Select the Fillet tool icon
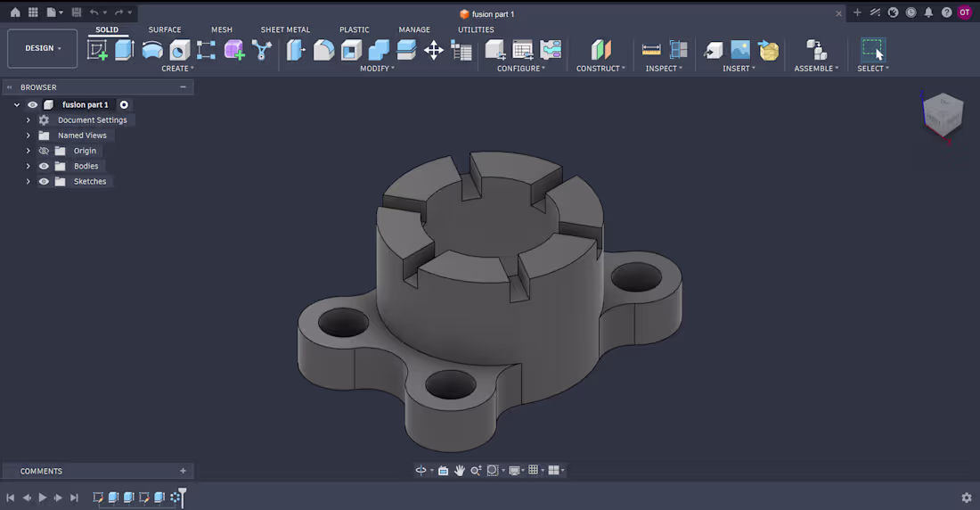Screen dimensions: 980x510 pyautogui.click(x=323, y=50)
